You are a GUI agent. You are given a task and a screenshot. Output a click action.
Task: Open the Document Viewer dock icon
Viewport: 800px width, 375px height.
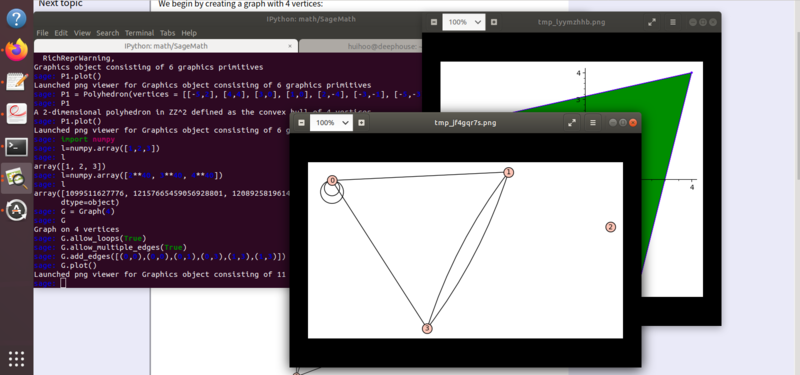16,113
